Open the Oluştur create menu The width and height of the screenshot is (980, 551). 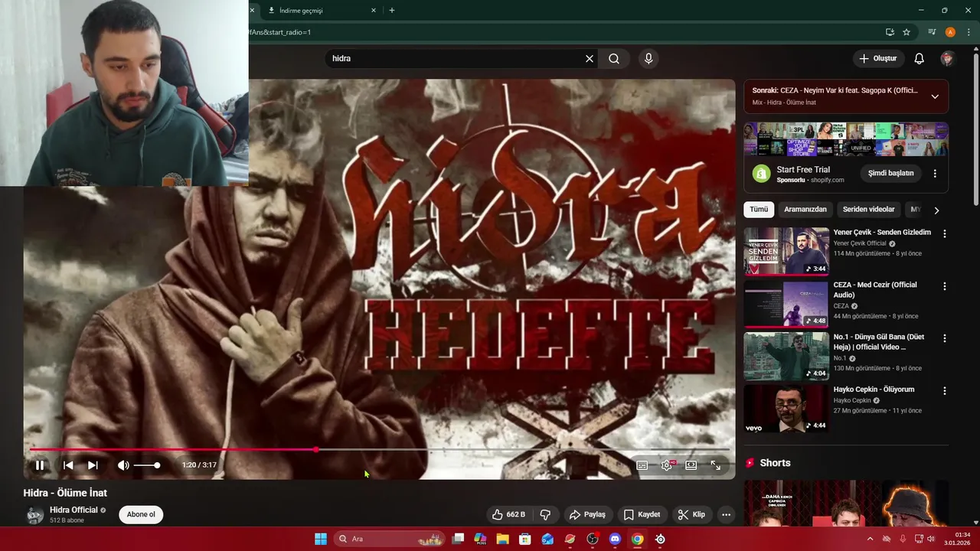pos(877,58)
